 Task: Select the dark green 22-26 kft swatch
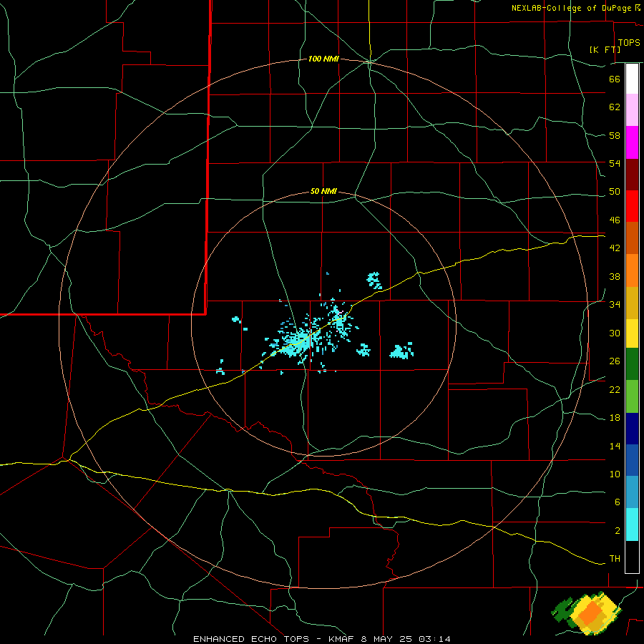tap(632, 364)
